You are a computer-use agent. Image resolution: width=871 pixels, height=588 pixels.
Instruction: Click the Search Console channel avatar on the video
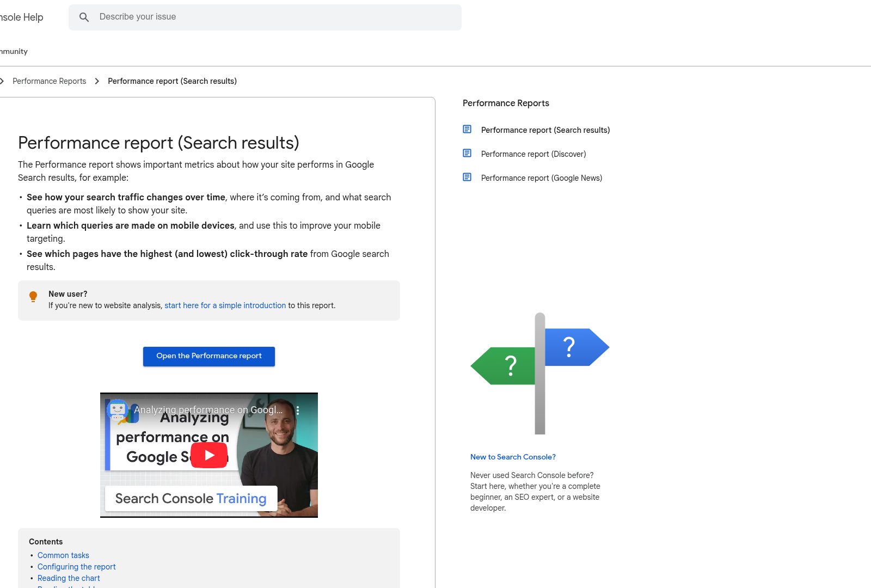[x=117, y=410]
